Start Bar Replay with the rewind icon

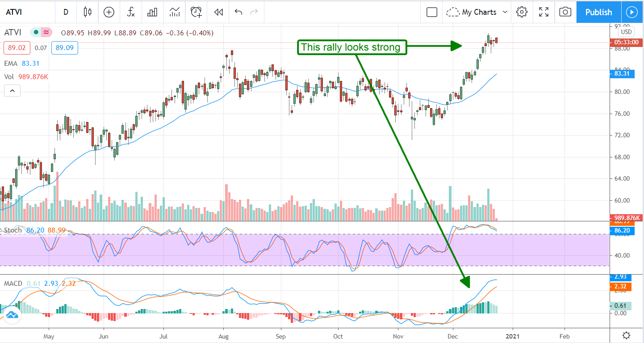218,12
